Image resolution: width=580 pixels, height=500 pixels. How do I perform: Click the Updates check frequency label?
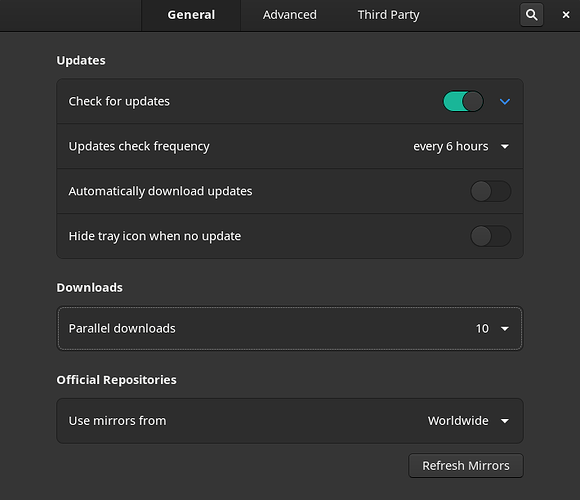(x=139, y=146)
